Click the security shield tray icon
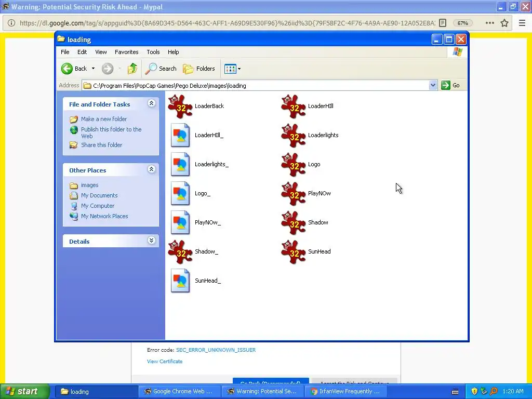532x399 pixels. tap(474, 391)
